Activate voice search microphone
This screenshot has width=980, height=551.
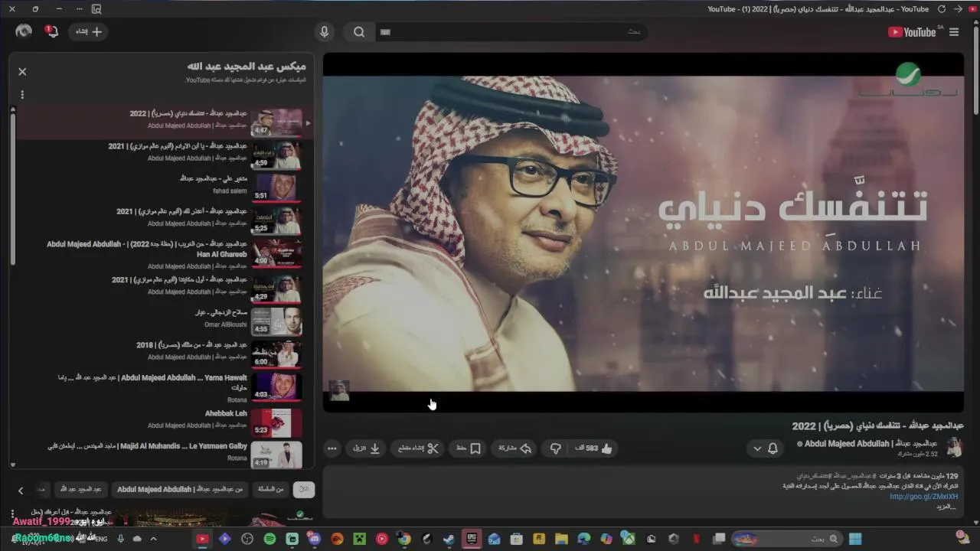click(325, 32)
